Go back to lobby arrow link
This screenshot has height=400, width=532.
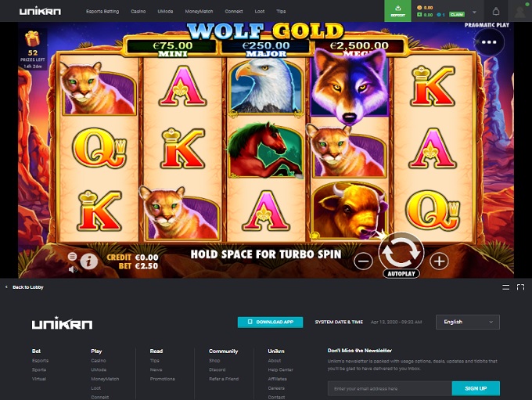click(x=24, y=287)
